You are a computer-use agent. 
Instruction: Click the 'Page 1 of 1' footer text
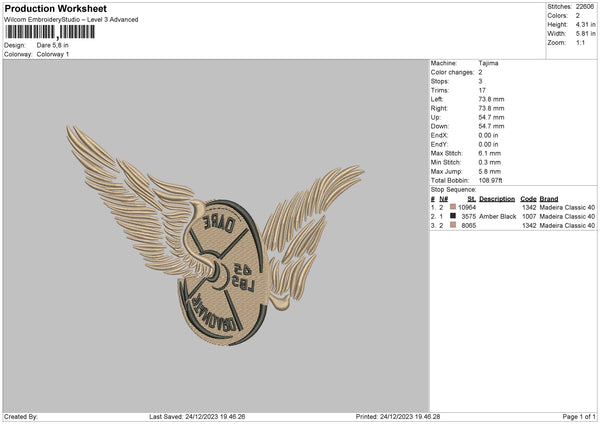(x=579, y=416)
